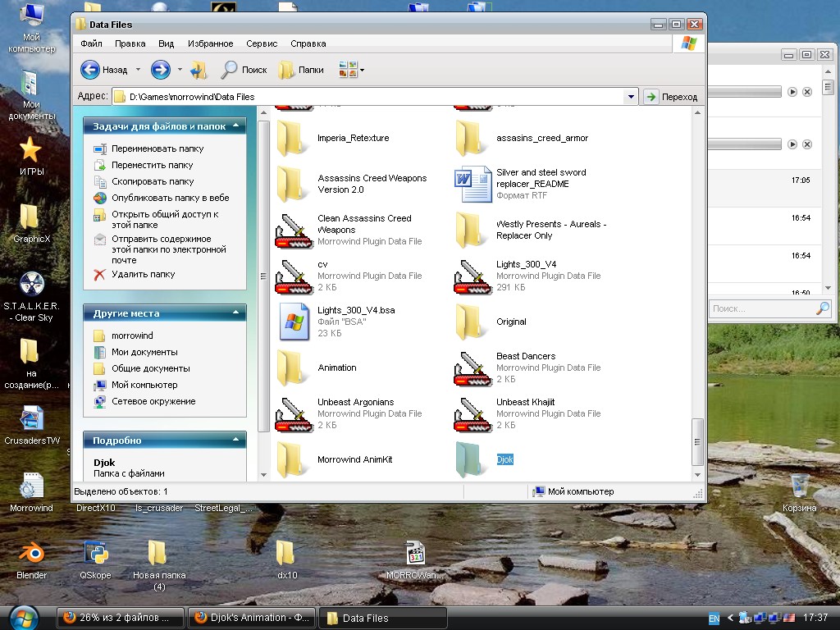Click 'Скопировать папку' task link
The height and width of the screenshot is (630, 840).
coord(153,181)
